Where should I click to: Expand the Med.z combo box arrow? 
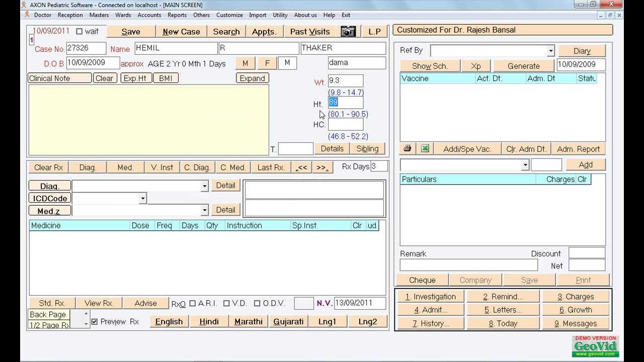[204, 210]
